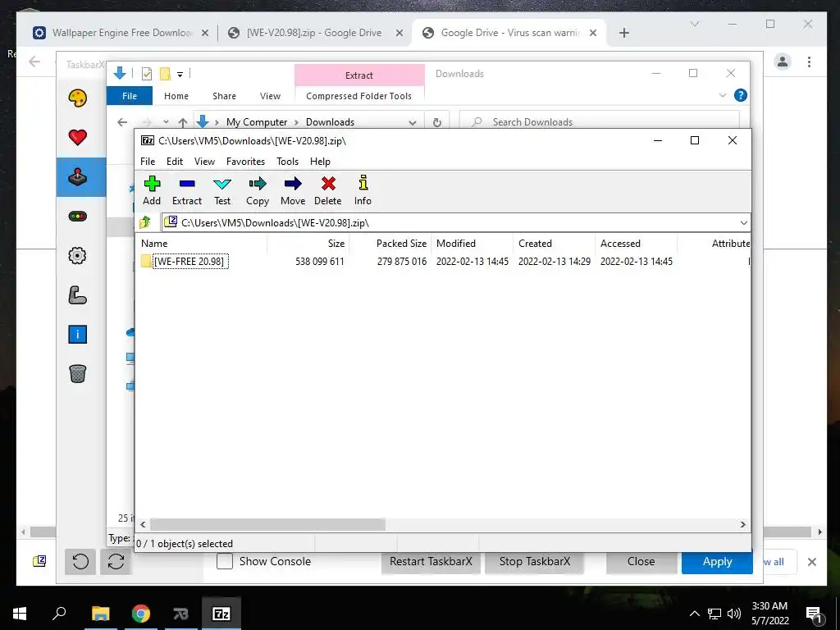Sort 7-Zip list by Packed Size column
840x630 pixels.
click(390, 243)
